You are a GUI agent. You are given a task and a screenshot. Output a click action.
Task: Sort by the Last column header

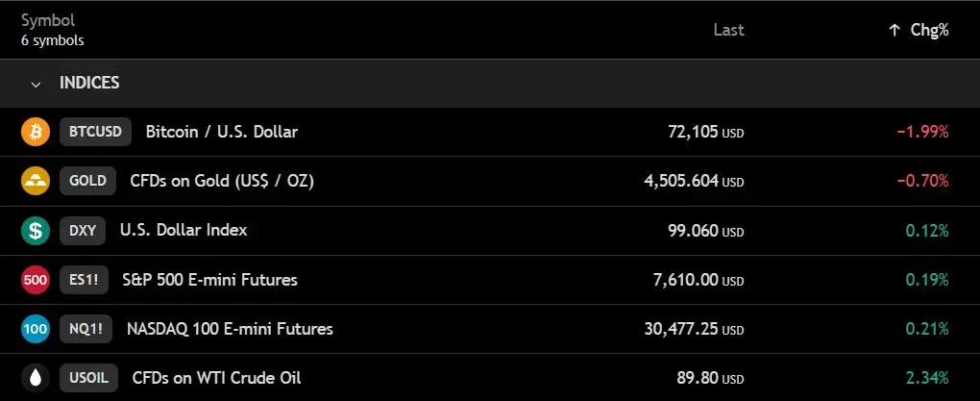[x=728, y=30]
